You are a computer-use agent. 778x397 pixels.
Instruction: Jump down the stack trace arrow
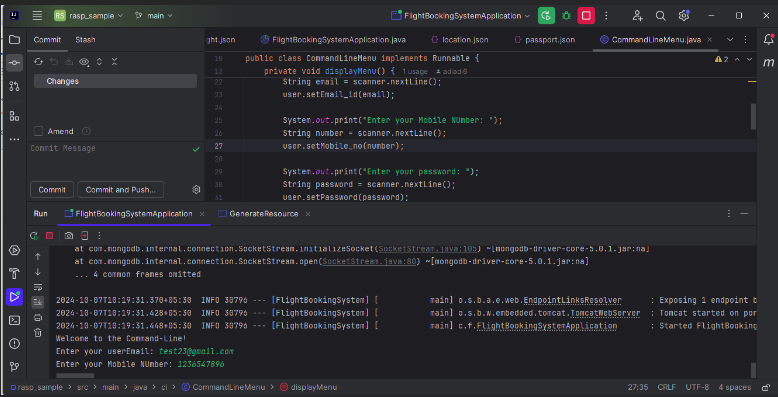tap(38, 272)
